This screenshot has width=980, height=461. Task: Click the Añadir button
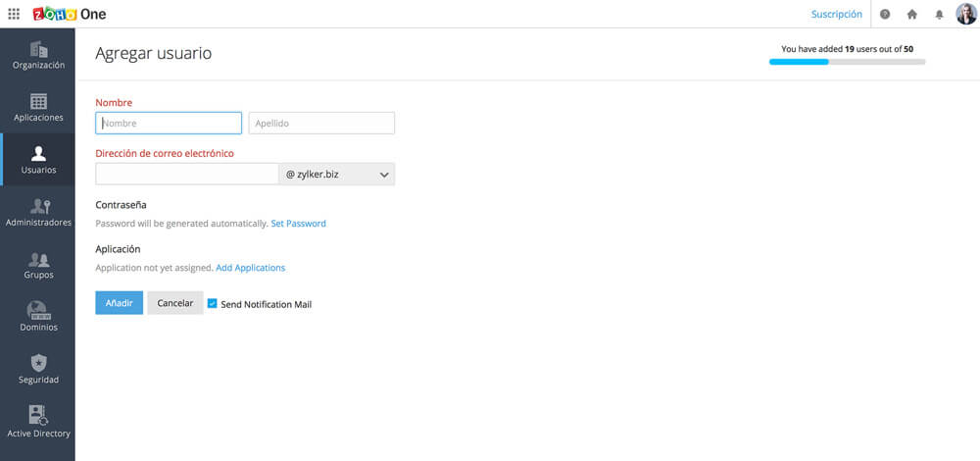[x=120, y=303]
